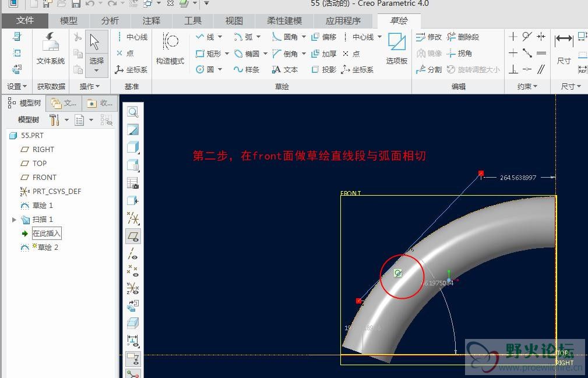The height and width of the screenshot is (378, 588).
Task: Open the Ellipse (椭圆) dropdown arrow
Action: pyautogui.click(x=265, y=54)
